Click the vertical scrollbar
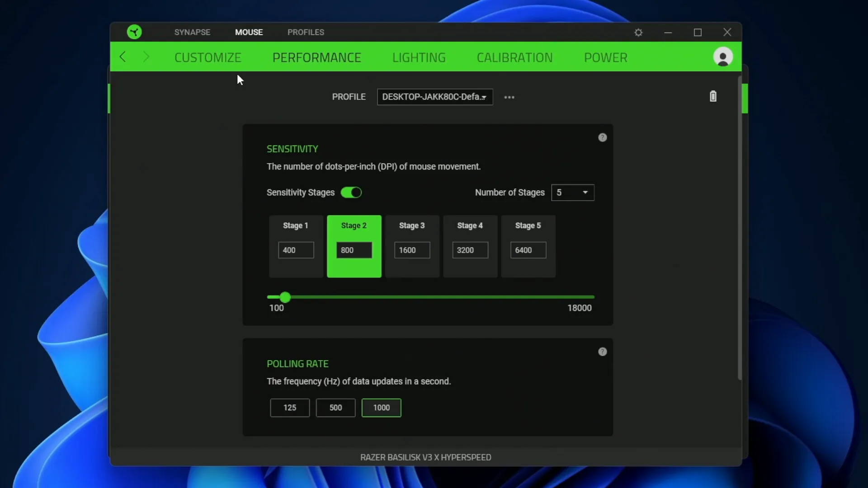The image size is (868, 488). coord(740,228)
